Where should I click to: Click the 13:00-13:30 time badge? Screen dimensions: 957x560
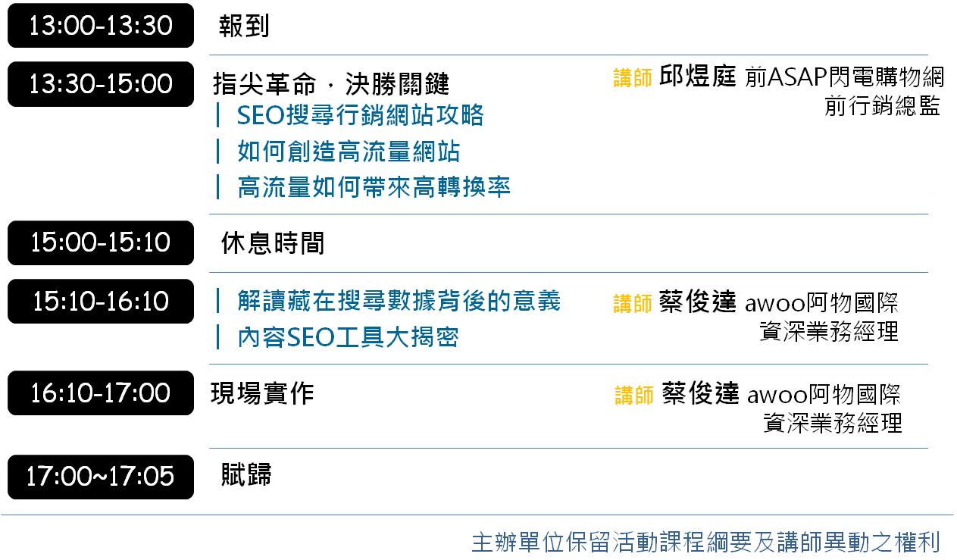tap(101, 26)
